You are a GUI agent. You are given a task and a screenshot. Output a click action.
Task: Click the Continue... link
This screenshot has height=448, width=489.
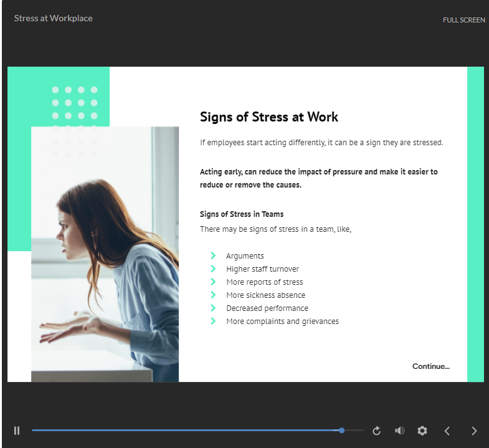[x=430, y=366]
